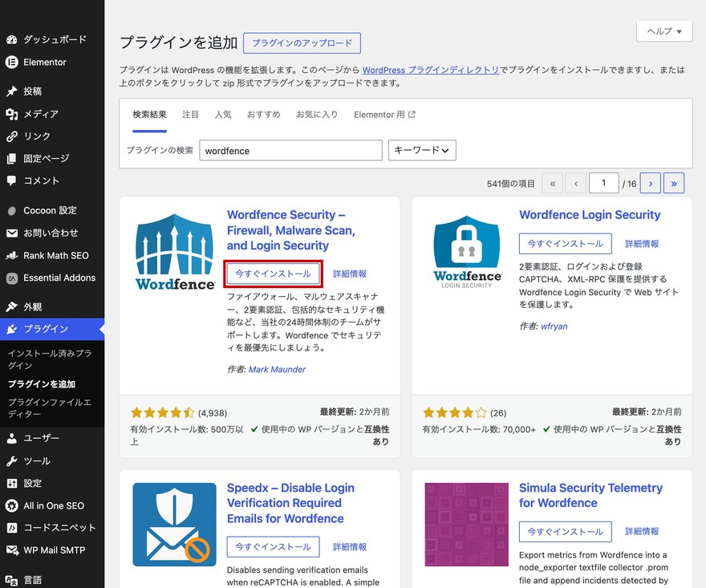Image resolution: width=706 pixels, height=588 pixels.
Task: Click the ツール wrench icon
Action: click(x=12, y=460)
